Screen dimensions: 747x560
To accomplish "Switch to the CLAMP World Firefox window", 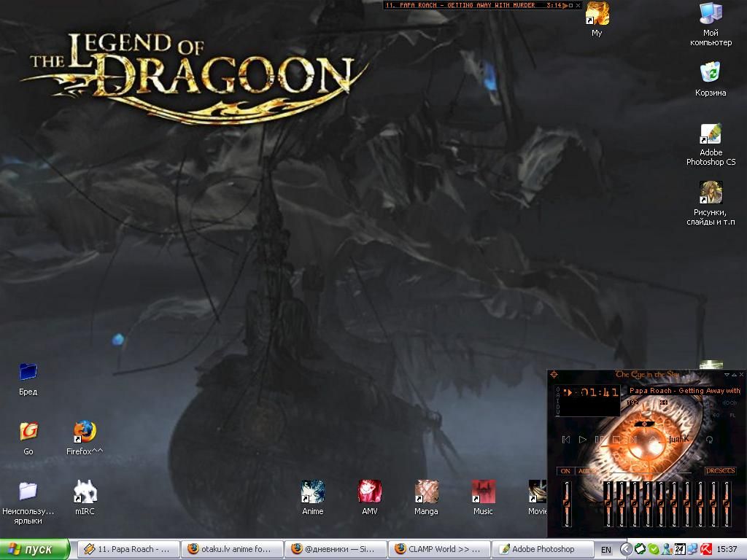I will pos(439,549).
